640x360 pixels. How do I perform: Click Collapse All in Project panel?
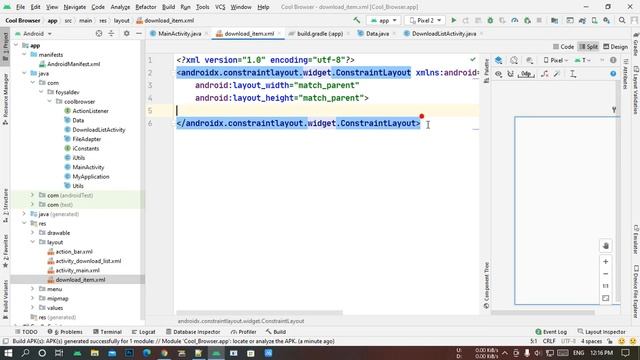(x=111, y=33)
